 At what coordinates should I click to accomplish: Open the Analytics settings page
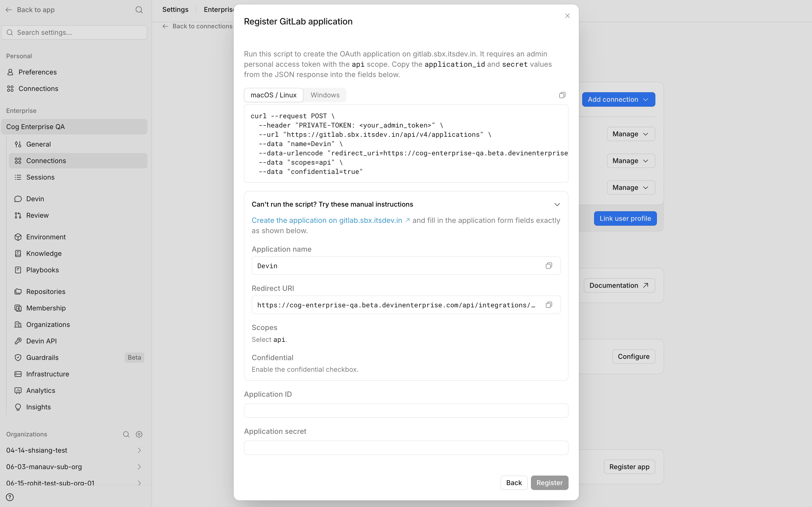coord(78,390)
